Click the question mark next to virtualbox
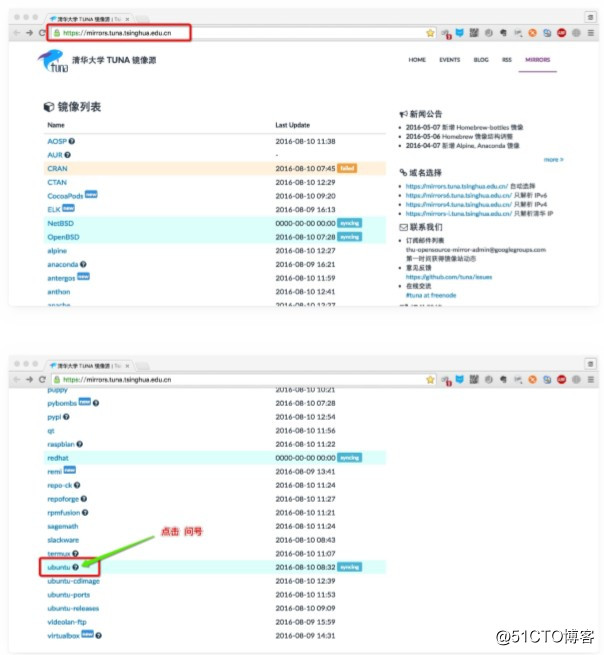Screen dimensions: 604x655 [99, 636]
